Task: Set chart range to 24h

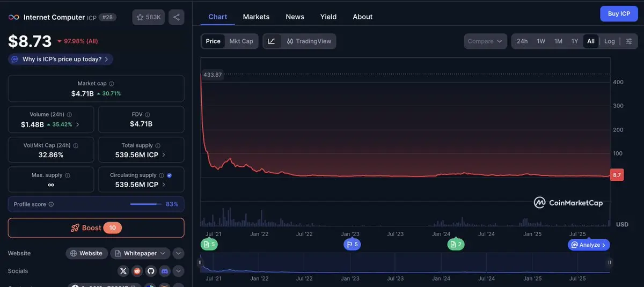Action: click(522, 41)
